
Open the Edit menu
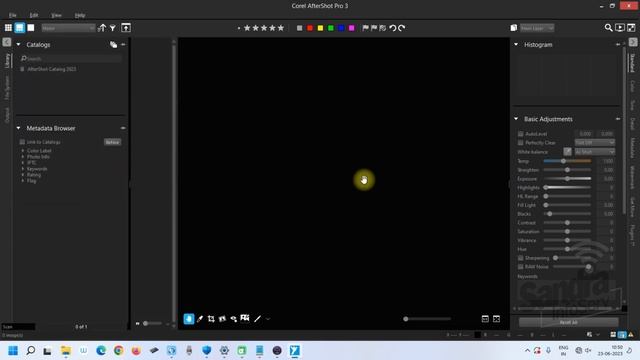(x=34, y=15)
